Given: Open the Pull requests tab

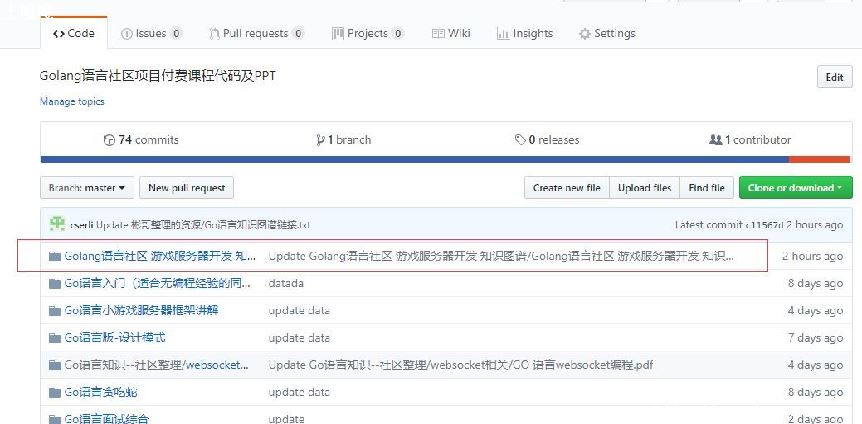Looking at the screenshot, I should coord(256,34).
